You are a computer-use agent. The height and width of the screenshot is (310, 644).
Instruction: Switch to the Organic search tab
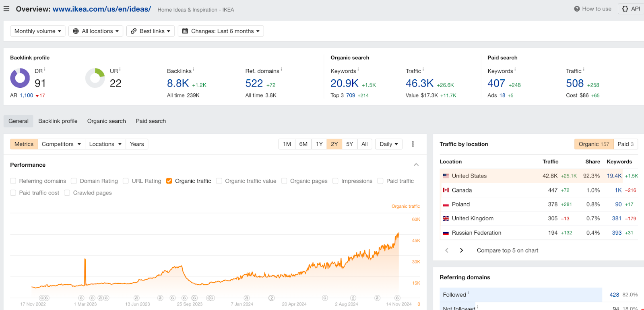(107, 121)
